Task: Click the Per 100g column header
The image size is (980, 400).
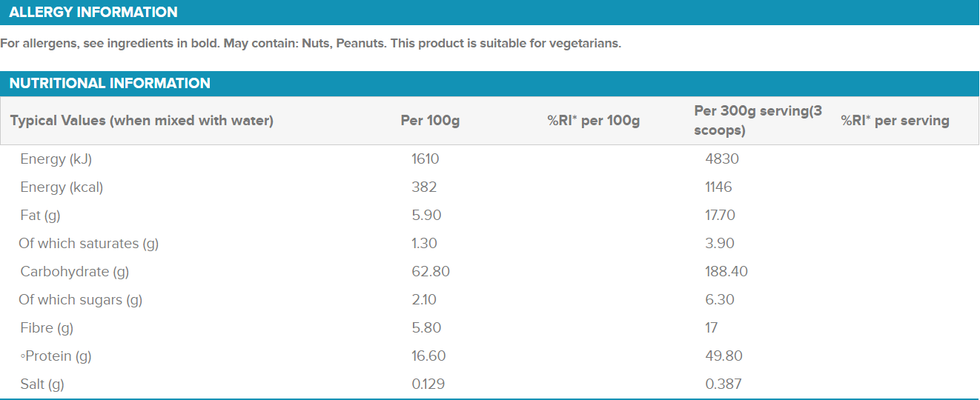Action: pos(430,121)
